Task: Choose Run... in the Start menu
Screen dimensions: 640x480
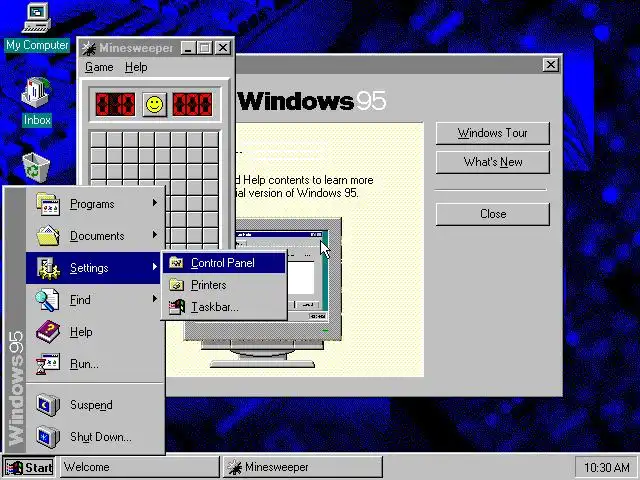Action: click(x=95, y=364)
